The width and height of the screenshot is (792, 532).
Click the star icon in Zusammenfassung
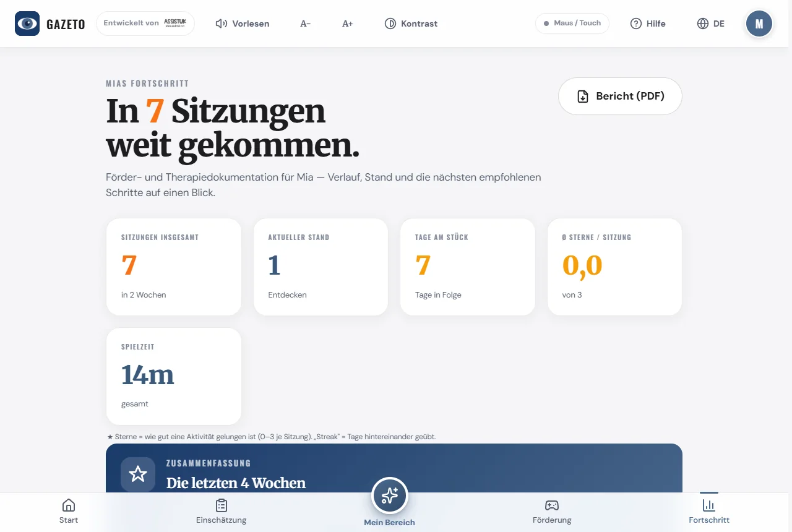coord(138,474)
